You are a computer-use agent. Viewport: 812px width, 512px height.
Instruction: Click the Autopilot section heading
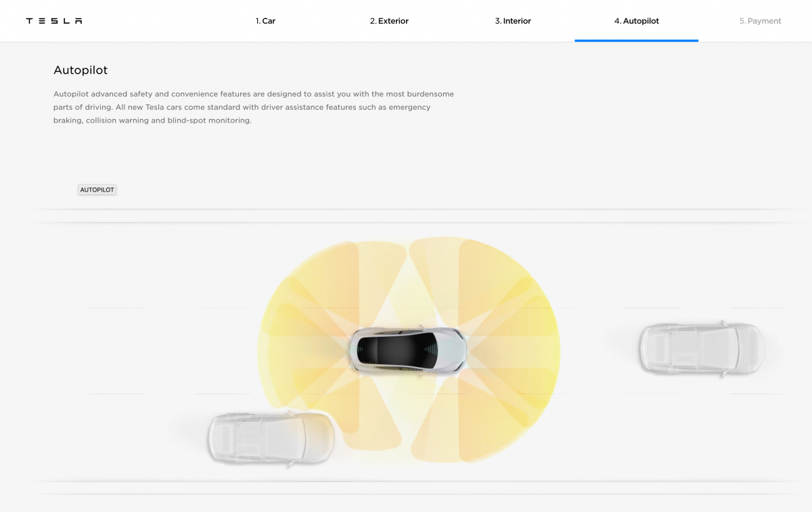coord(81,70)
